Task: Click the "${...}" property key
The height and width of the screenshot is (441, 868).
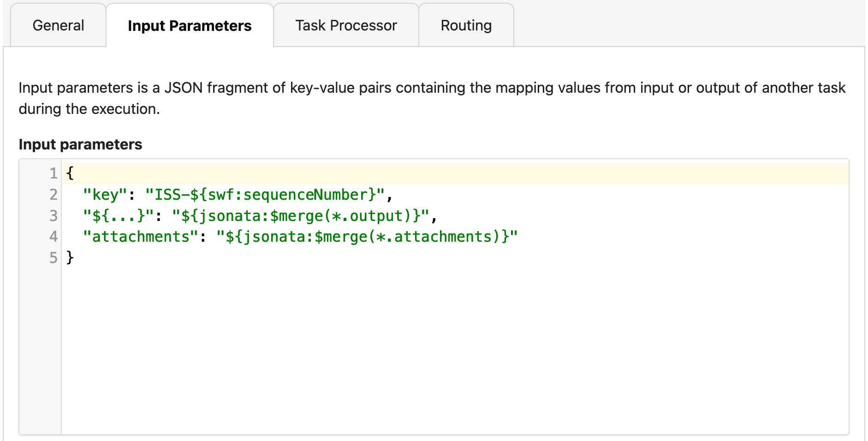Action: tap(118, 216)
